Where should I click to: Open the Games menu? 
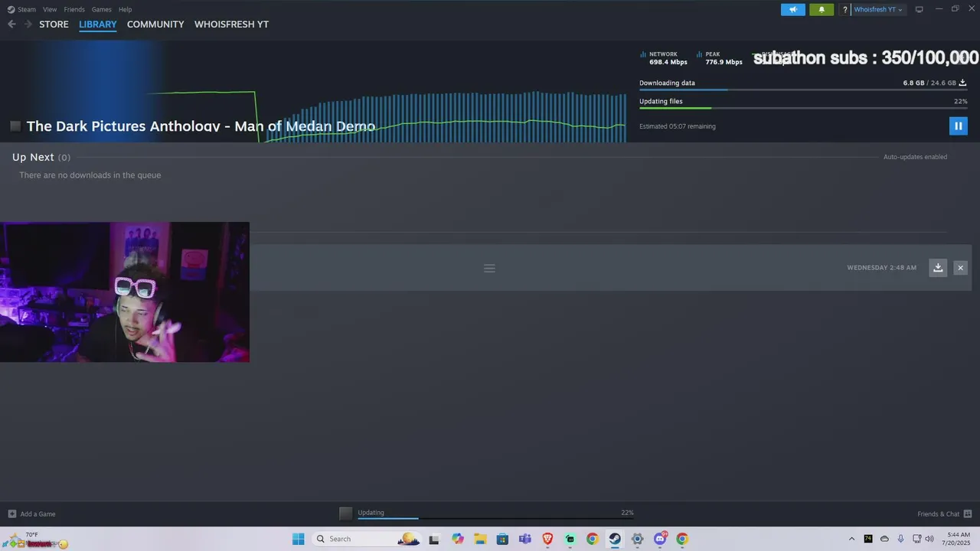[102, 9]
